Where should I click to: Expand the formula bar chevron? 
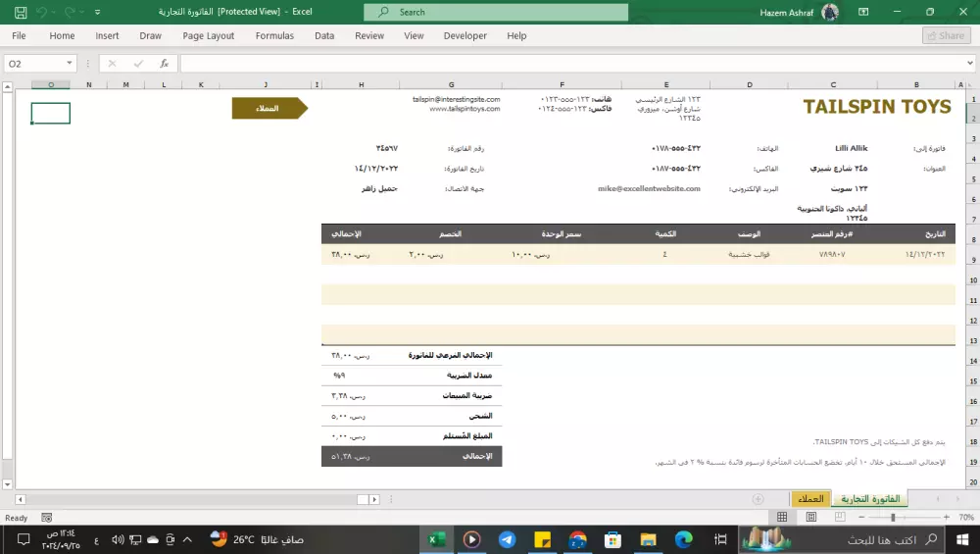pyautogui.click(x=970, y=63)
